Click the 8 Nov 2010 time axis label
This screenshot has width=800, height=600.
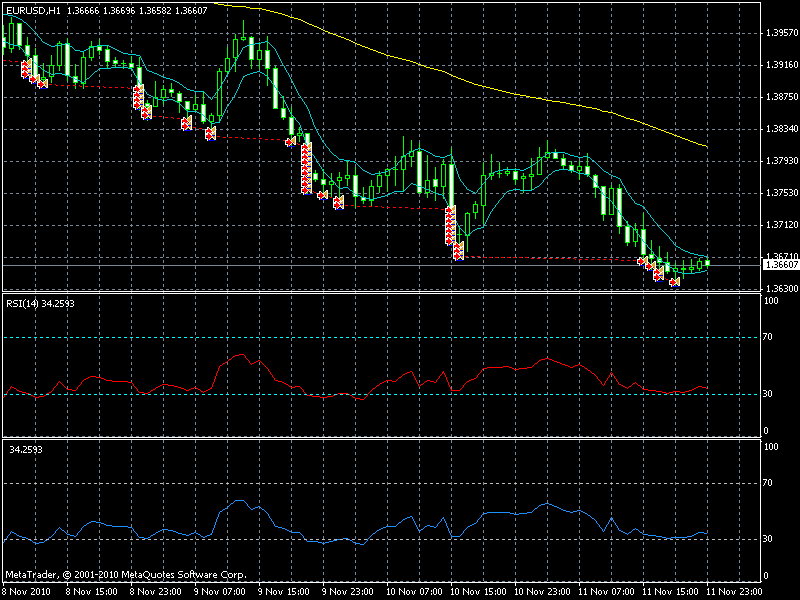point(27,592)
